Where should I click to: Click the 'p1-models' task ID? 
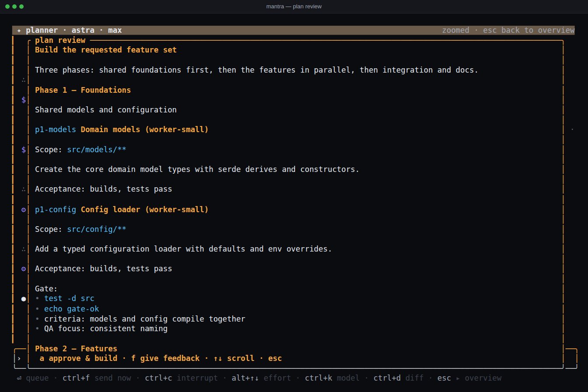tap(56, 129)
